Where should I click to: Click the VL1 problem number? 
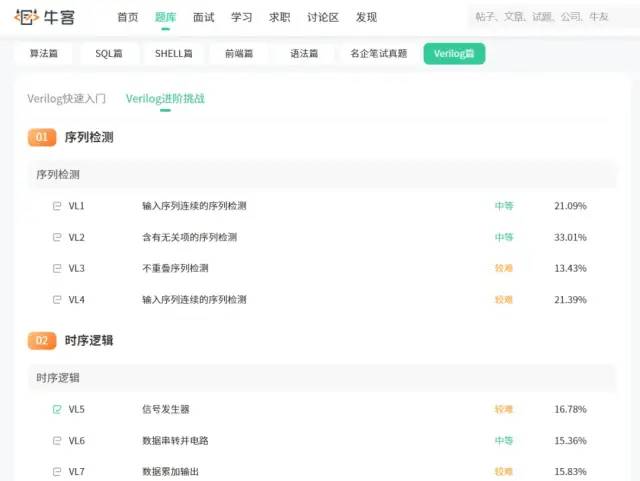click(x=76, y=206)
